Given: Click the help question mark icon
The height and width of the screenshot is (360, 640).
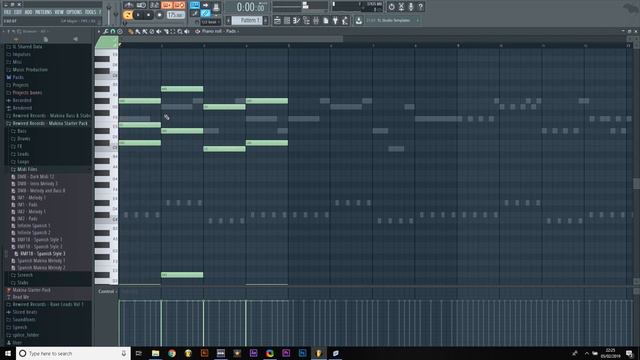Looking at the screenshot, I should tap(420, 7).
